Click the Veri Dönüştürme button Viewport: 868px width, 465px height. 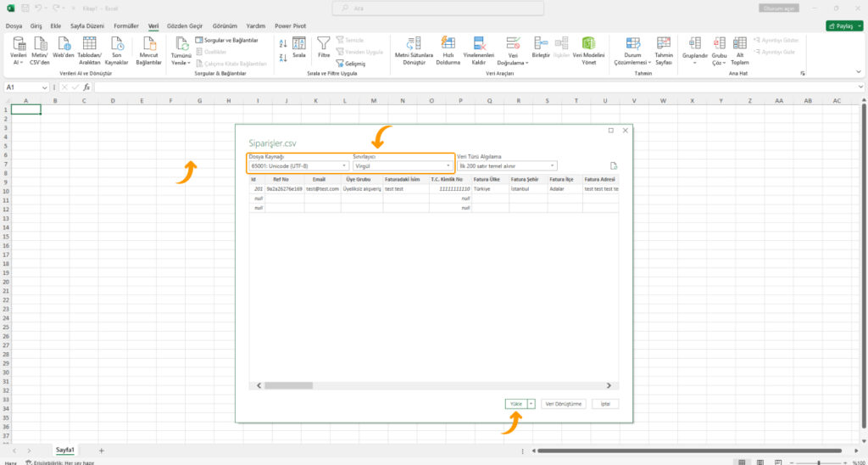[x=564, y=404]
